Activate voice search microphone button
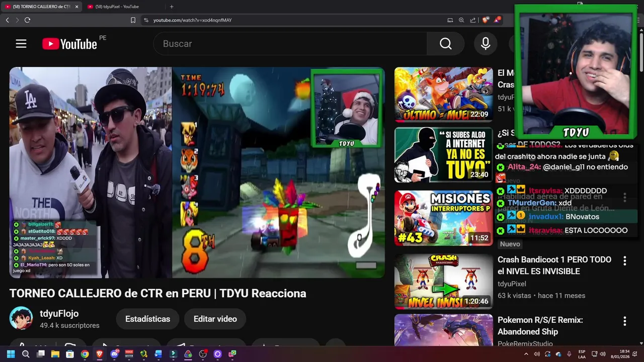This screenshot has height=362, width=644. click(x=486, y=44)
